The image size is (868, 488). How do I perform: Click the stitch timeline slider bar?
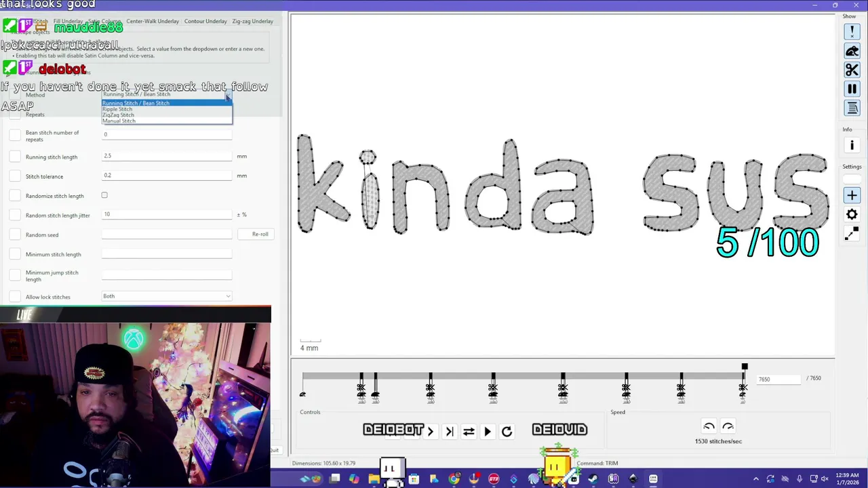pos(523,375)
